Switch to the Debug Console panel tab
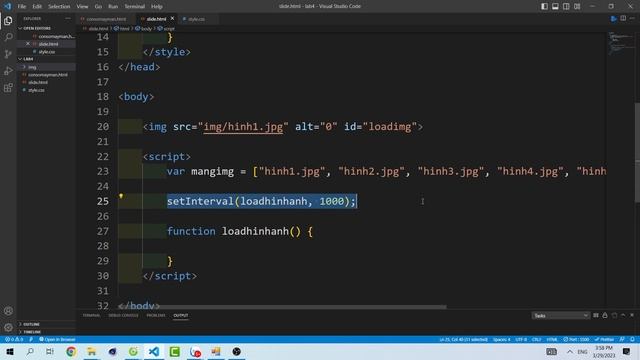The height and width of the screenshot is (360, 640). coord(123,316)
